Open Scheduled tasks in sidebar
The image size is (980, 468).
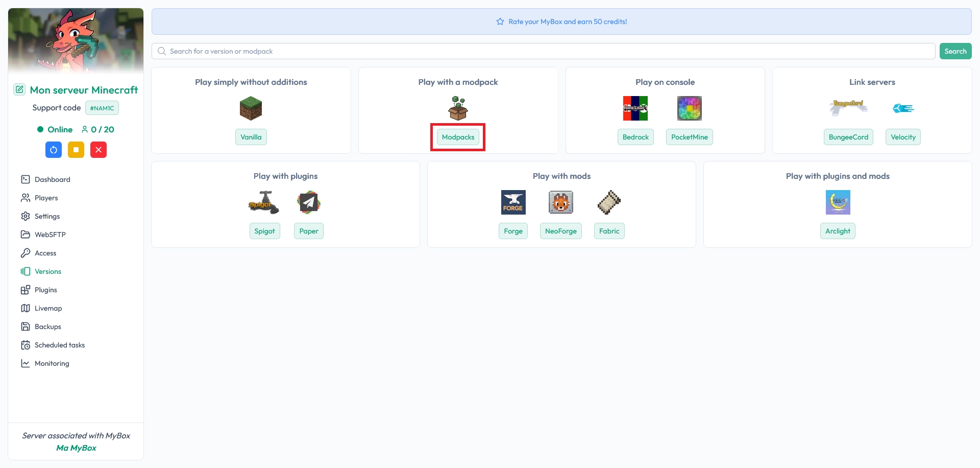click(59, 345)
